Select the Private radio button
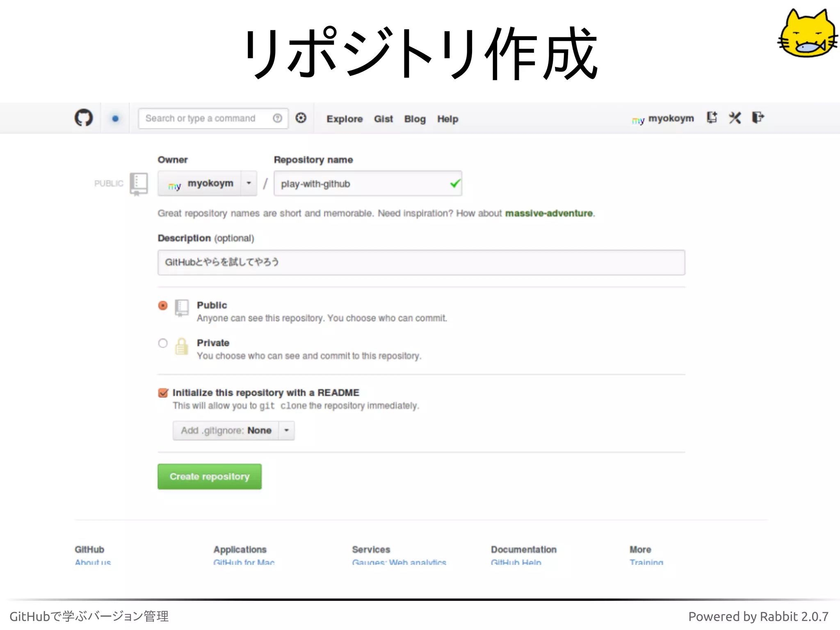 (163, 343)
